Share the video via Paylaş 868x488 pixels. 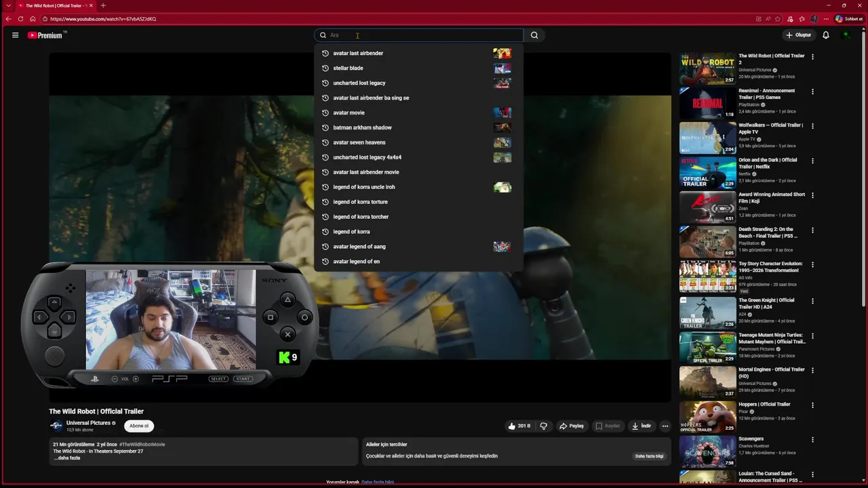tap(571, 426)
